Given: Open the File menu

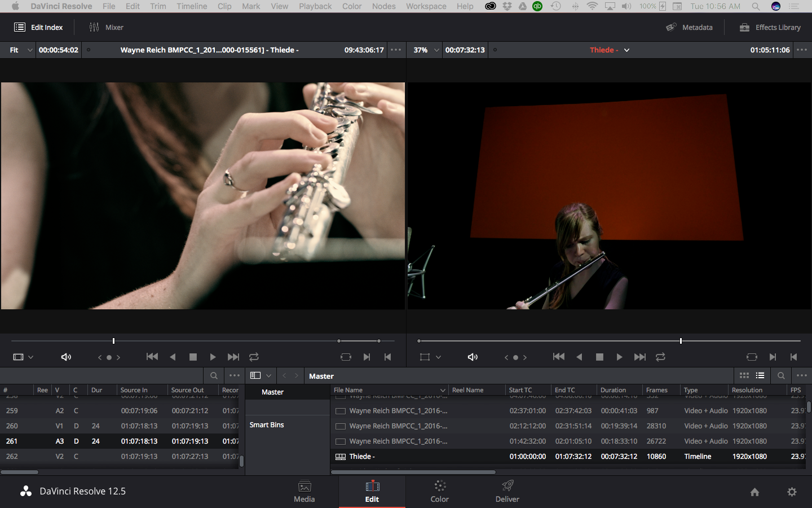Looking at the screenshot, I should point(109,6).
